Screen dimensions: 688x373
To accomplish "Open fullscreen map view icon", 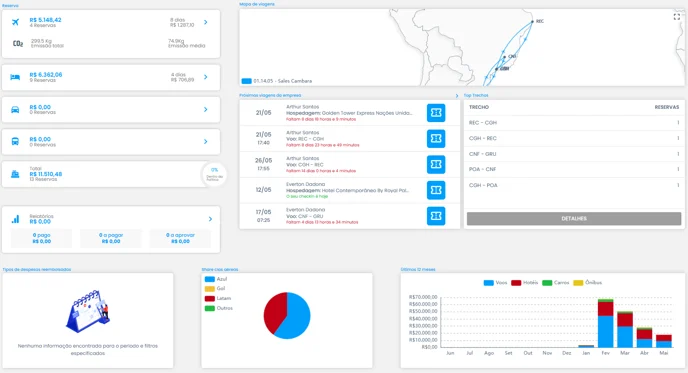I will click(677, 17).
